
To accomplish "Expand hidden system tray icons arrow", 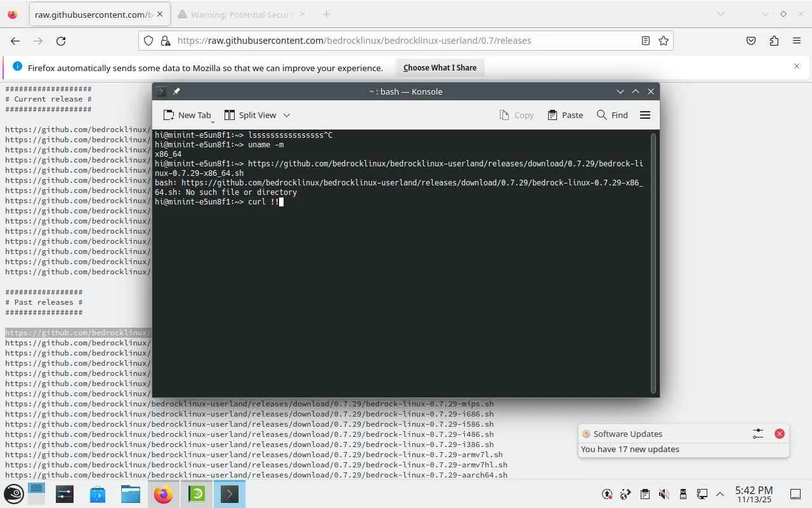I will [x=720, y=494].
